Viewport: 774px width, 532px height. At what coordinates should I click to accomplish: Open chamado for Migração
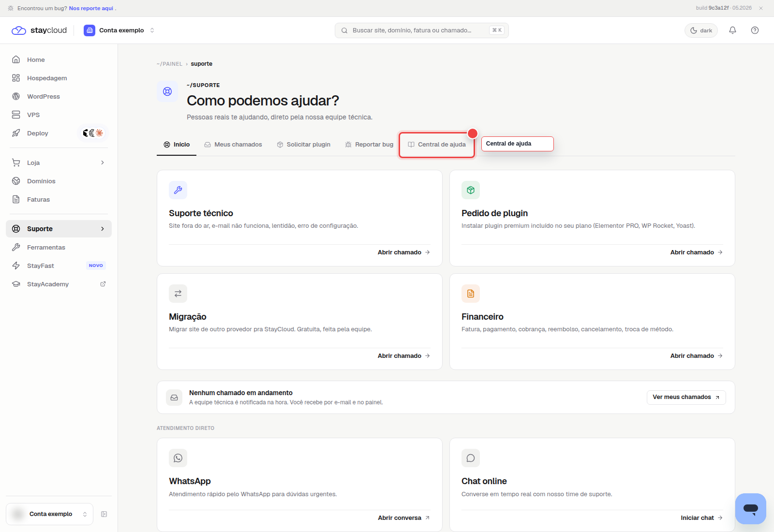coord(404,356)
